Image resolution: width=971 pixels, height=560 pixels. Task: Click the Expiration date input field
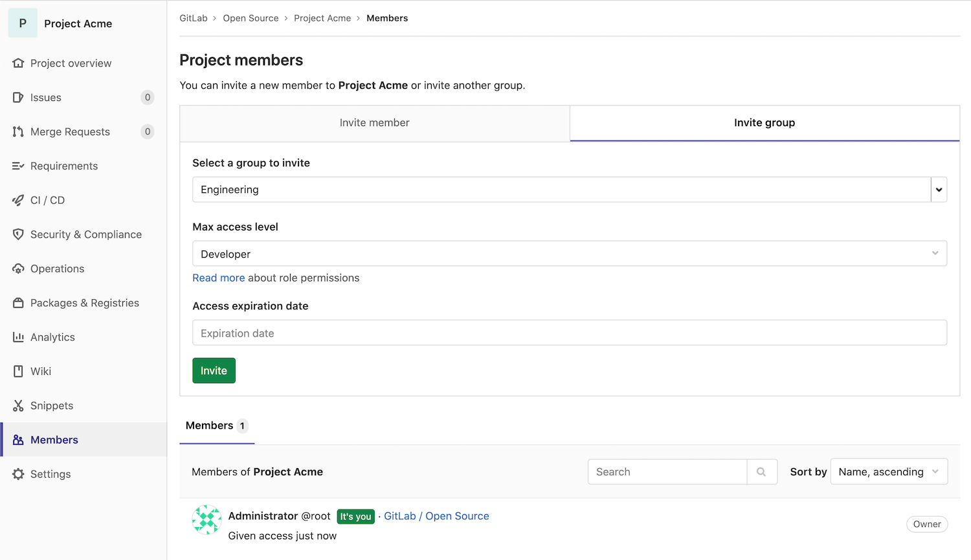[x=570, y=333]
